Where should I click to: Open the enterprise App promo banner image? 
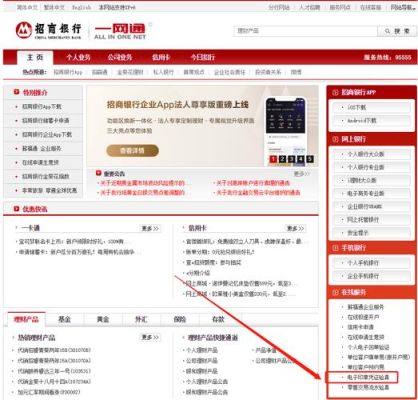click(203, 126)
